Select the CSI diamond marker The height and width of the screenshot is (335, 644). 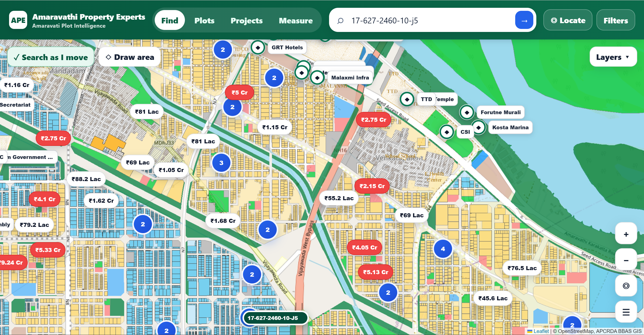point(447,132)
